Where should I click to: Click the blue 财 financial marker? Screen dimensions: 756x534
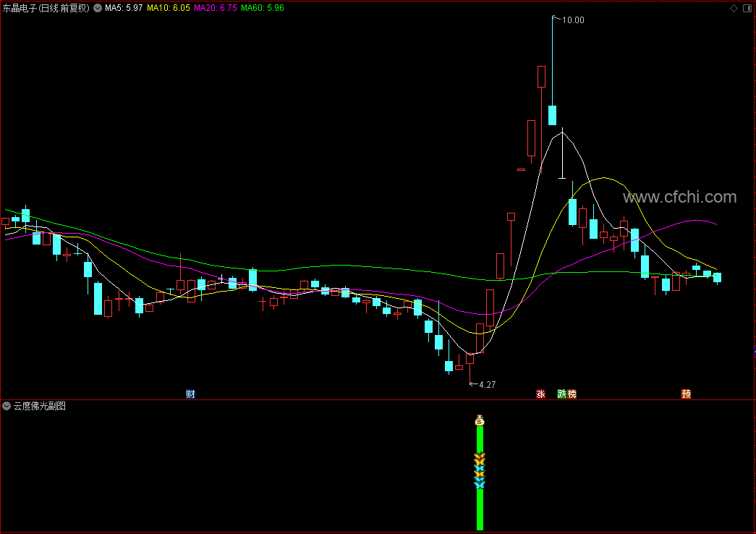point(190,394)
